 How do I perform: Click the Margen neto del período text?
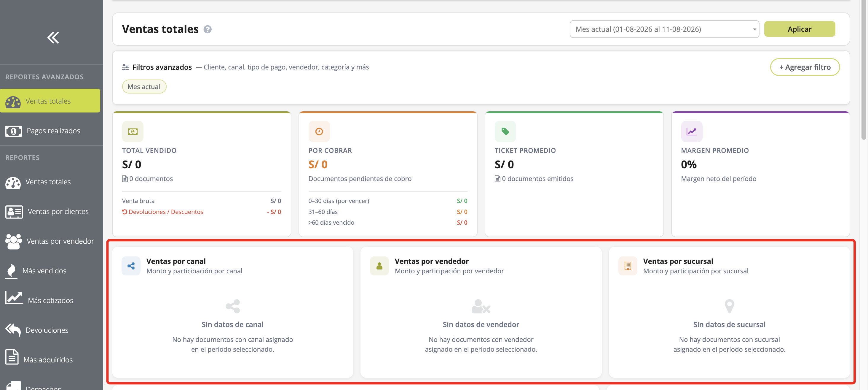tap(718, 179)
